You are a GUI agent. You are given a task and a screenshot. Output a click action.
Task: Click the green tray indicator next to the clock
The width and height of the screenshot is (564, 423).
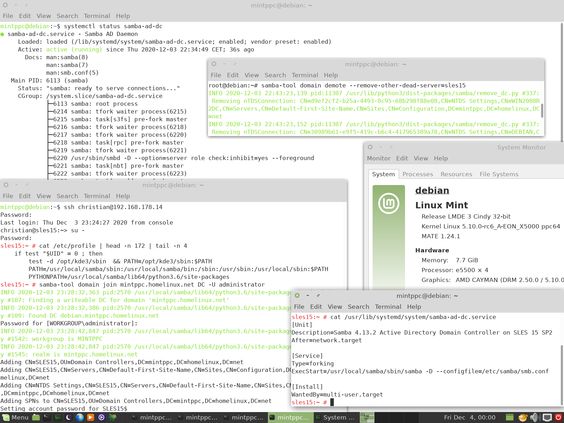pos(510,418)
